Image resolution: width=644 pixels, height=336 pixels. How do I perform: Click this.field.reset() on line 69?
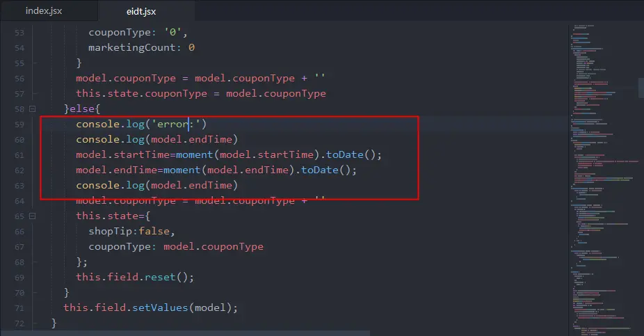[135, 278]
